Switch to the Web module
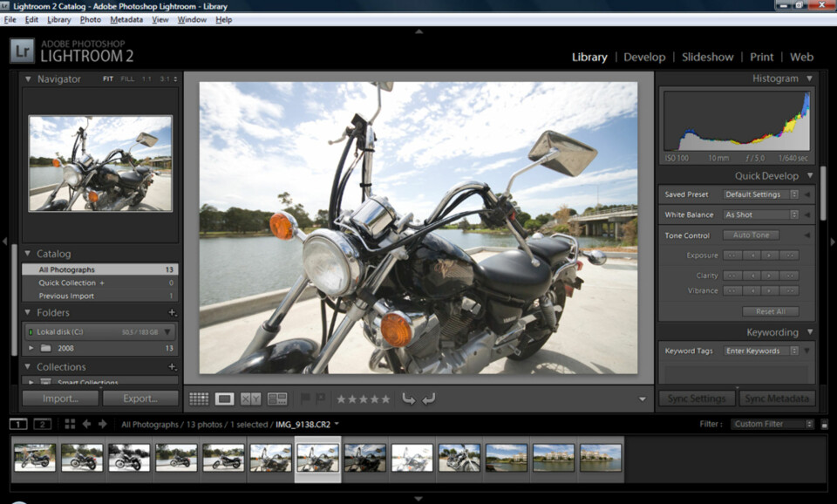Viewport: 837px width, 504px height. [x=802, y=58]
